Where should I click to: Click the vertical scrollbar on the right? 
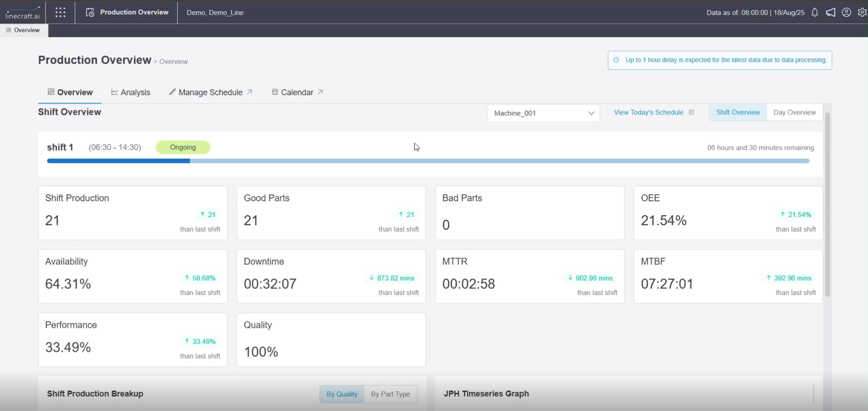coord(827,205)
